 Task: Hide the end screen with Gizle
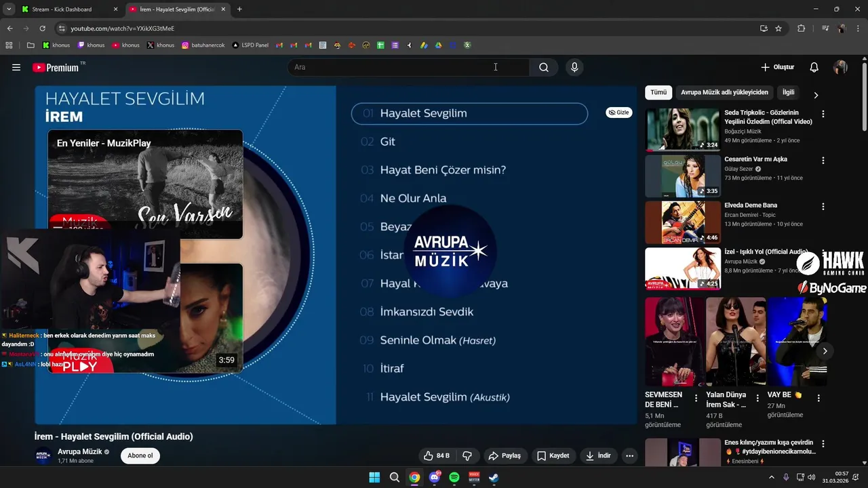click(618, 113)
